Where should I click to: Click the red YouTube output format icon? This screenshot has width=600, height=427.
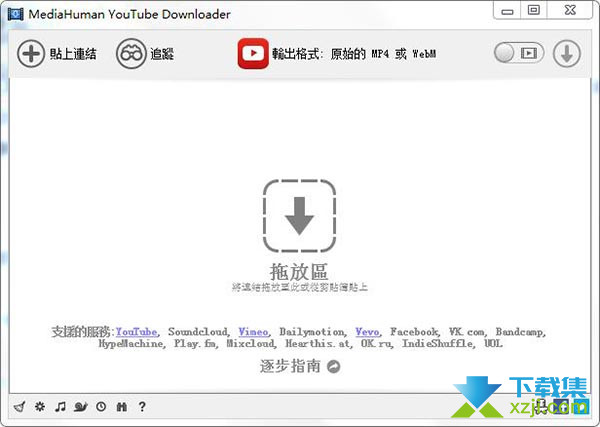253,54
